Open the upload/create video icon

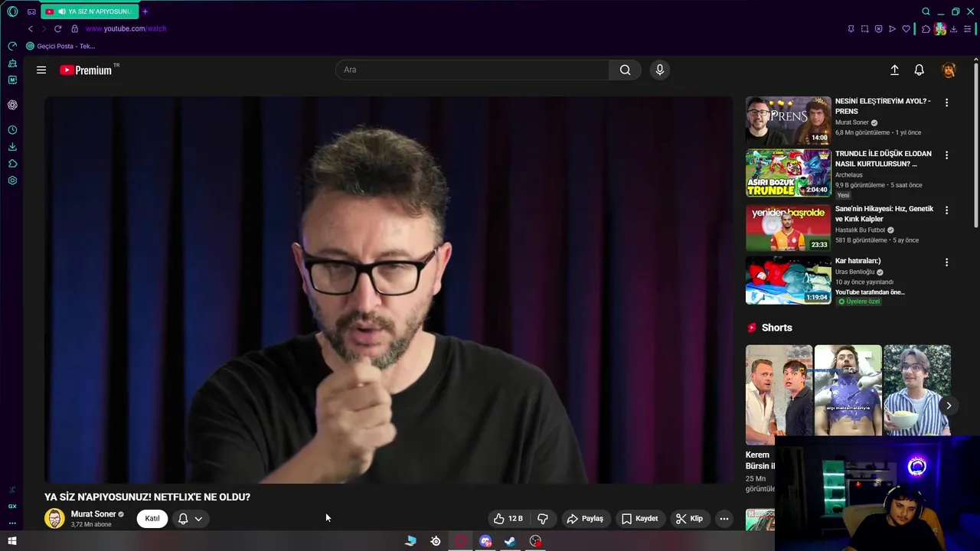[x=894, y=70]
